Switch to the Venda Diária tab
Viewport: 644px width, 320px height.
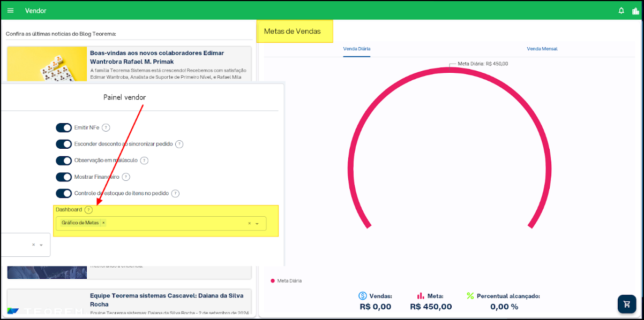pos(357,49)
